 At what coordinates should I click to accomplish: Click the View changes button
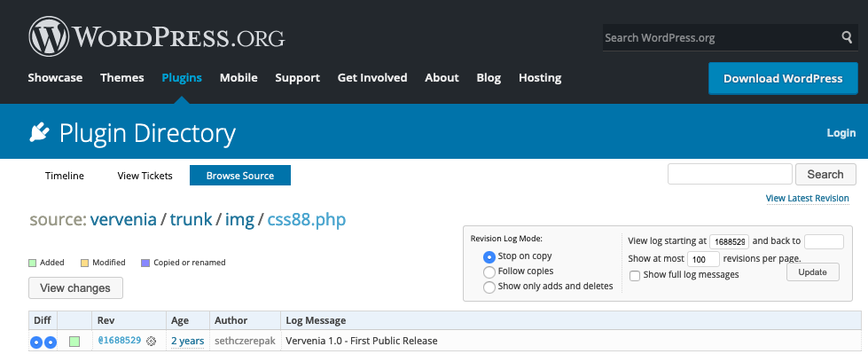click(76, 288)
